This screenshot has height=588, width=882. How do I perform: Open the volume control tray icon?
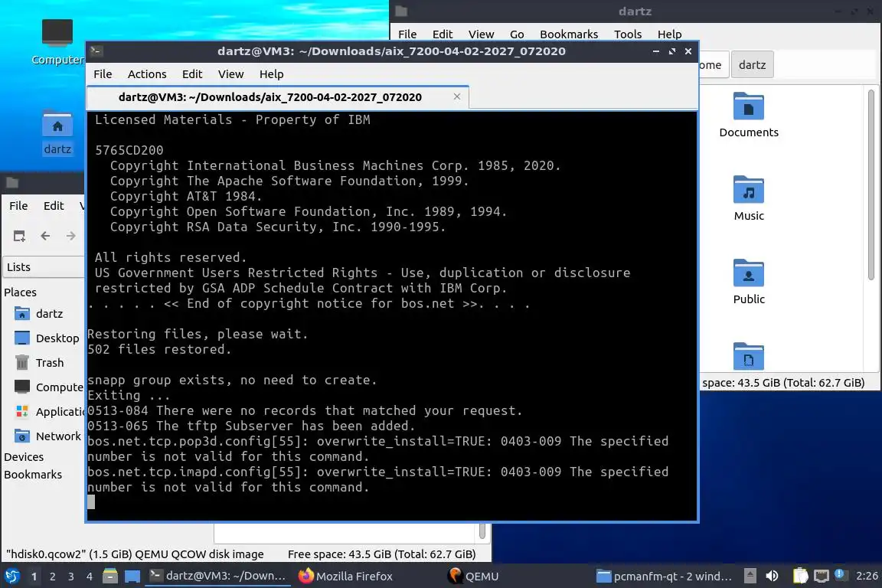tap(773, 577)
